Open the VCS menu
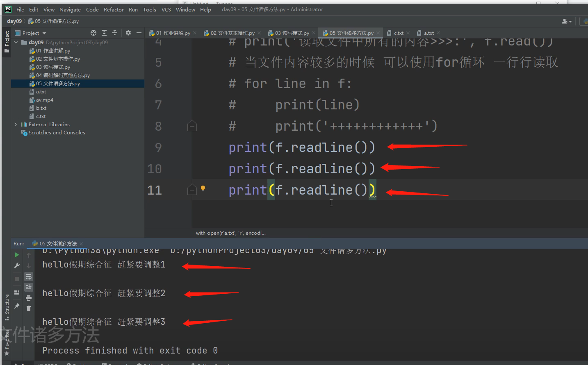The height and width of the screenshot is (365, 588). click(x=166, y=9)
